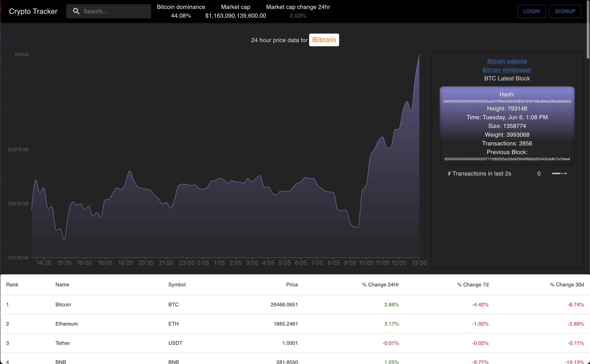The height and width of the screenshot is (364, 590).
Task: Click the block Time line
Action: [x=507, y=117]
